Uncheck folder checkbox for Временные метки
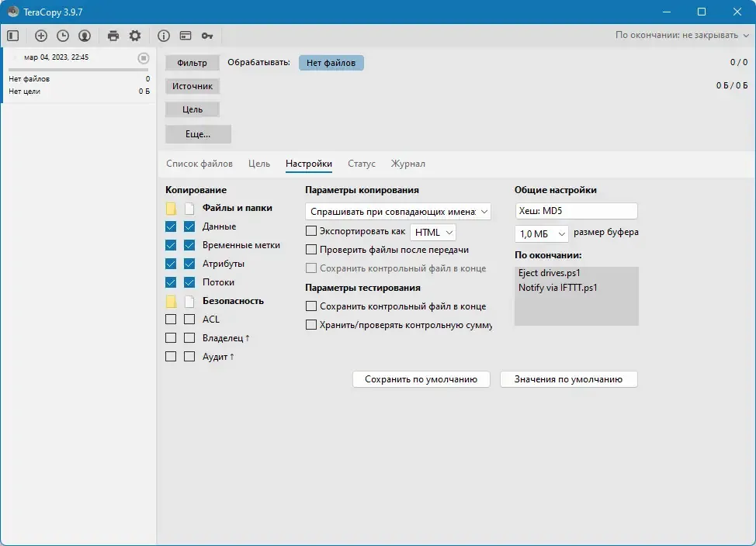This screenshot has height=546, width=756. click(171, 245)
